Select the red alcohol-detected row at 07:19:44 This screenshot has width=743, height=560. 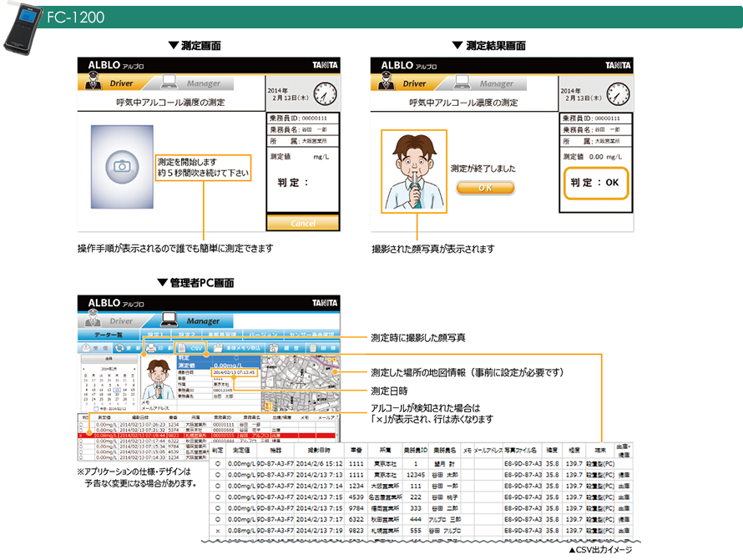208,436
